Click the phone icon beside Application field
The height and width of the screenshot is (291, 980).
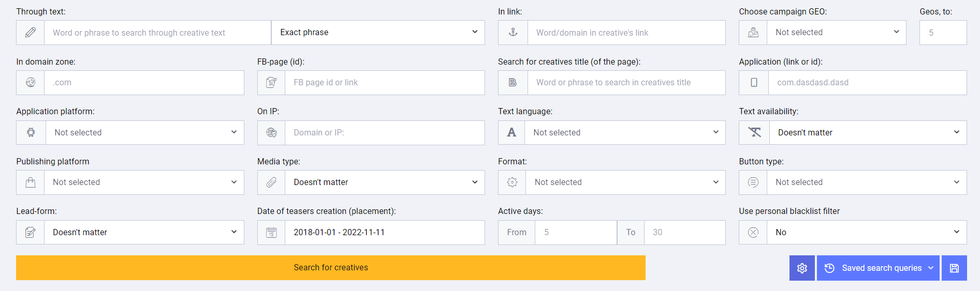(x=754, y=83)
